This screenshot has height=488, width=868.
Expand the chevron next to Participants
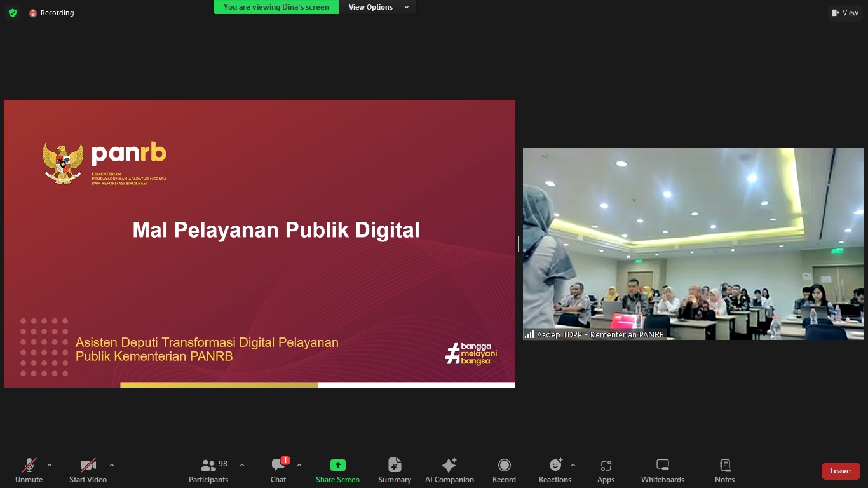click(242, 465)
